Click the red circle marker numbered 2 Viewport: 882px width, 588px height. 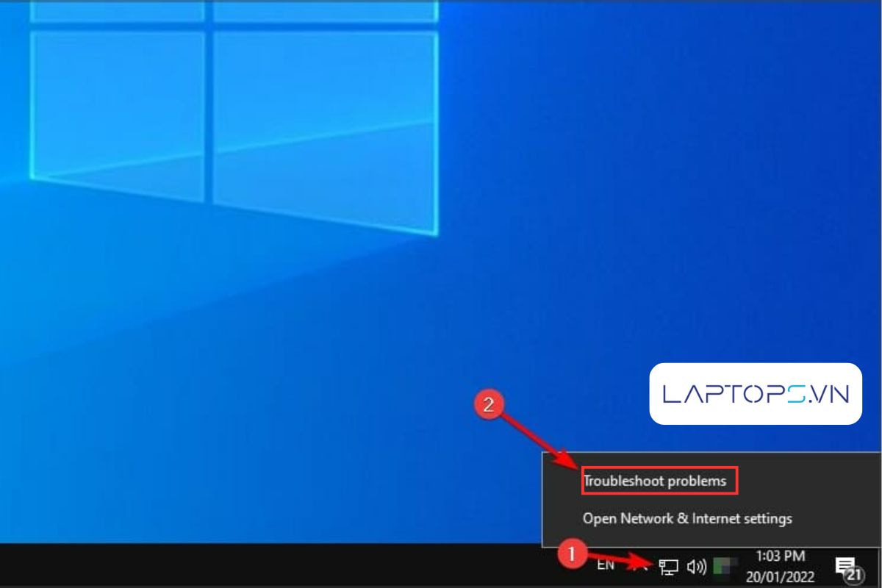click(490, 403)
